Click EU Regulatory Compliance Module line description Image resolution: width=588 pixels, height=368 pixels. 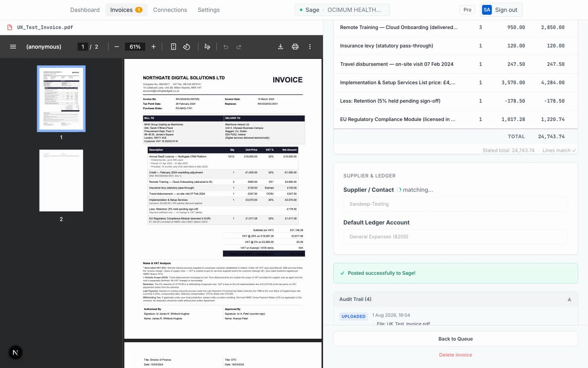tap(397, 119)
